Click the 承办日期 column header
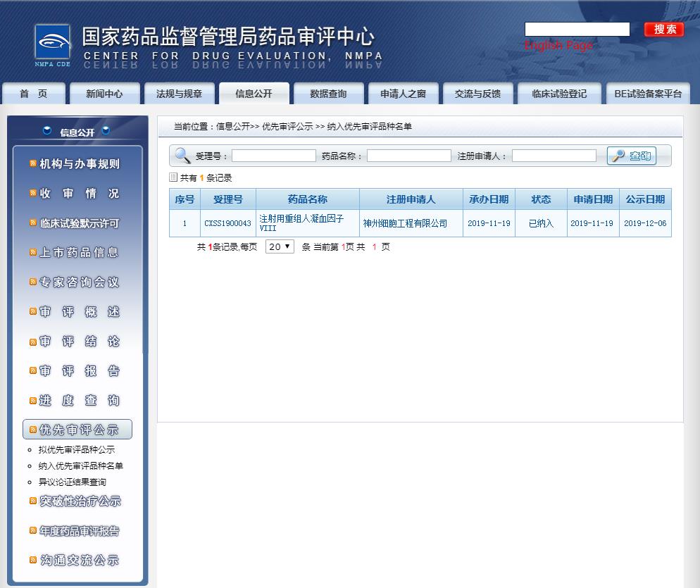 coord(489,199)
